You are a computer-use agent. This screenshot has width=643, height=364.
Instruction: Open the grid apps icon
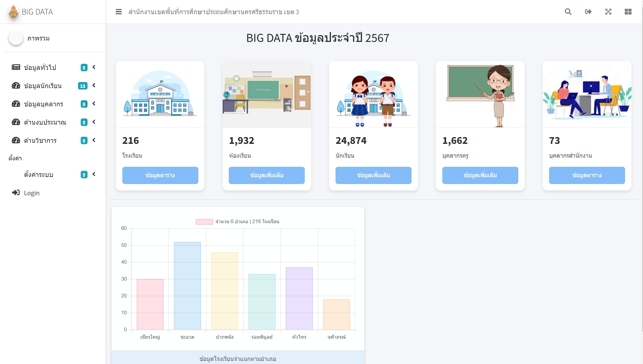point(628,12)
